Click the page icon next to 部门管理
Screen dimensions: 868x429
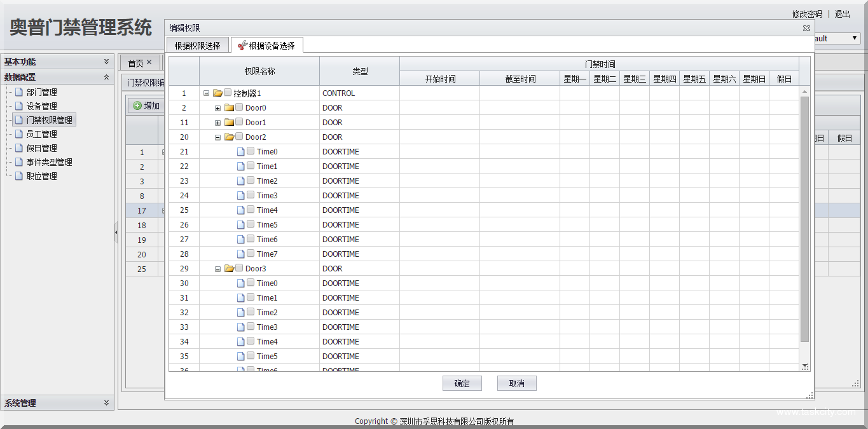point(18,92)
